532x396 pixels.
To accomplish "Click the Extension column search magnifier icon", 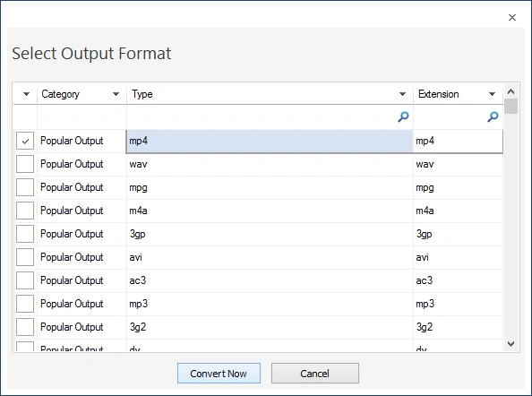I will point(493,116).
